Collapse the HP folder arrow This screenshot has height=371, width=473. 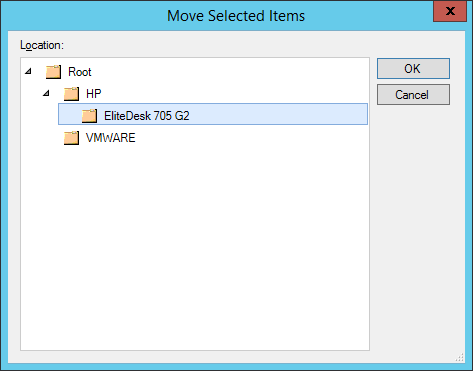point(46,93)
